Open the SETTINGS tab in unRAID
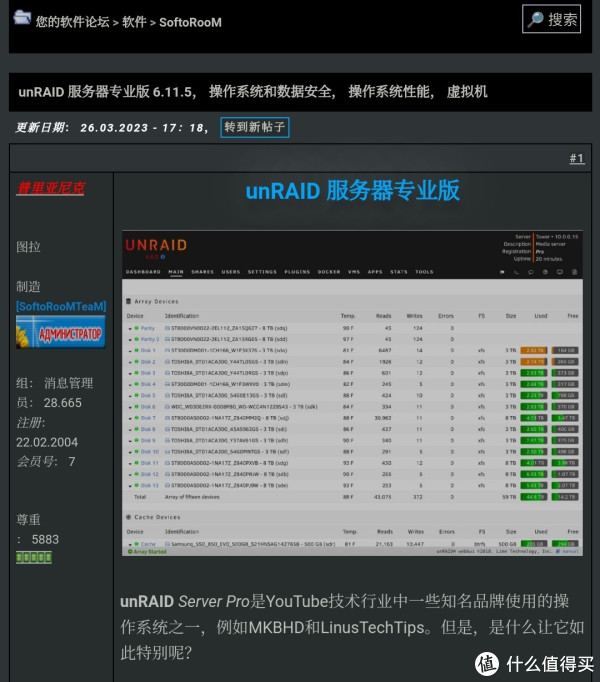Image resolution: width=600 pixels, height=682 pixels. pos(262,272)
